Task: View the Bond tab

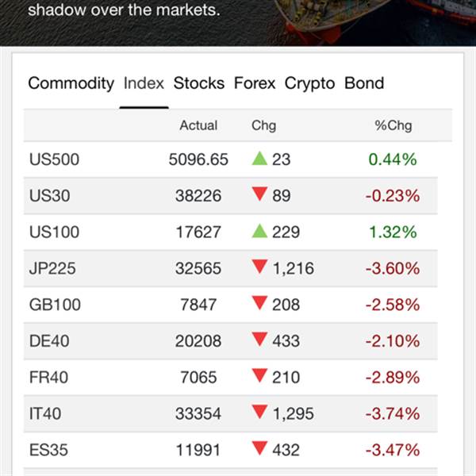Action: 364,83
